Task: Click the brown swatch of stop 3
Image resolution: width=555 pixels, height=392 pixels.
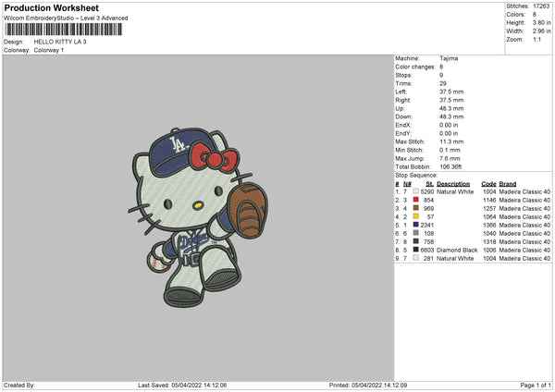Action: [x=416, y=208]
